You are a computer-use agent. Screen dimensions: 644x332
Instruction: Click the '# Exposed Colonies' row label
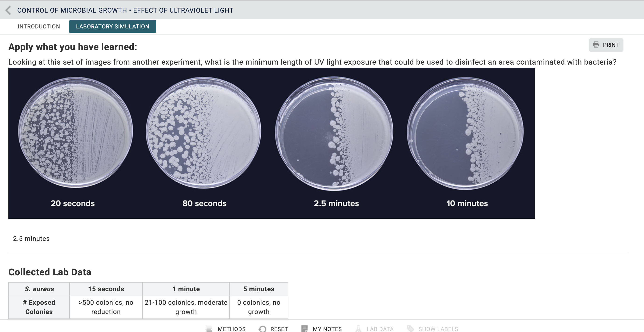tap(39, 307)
